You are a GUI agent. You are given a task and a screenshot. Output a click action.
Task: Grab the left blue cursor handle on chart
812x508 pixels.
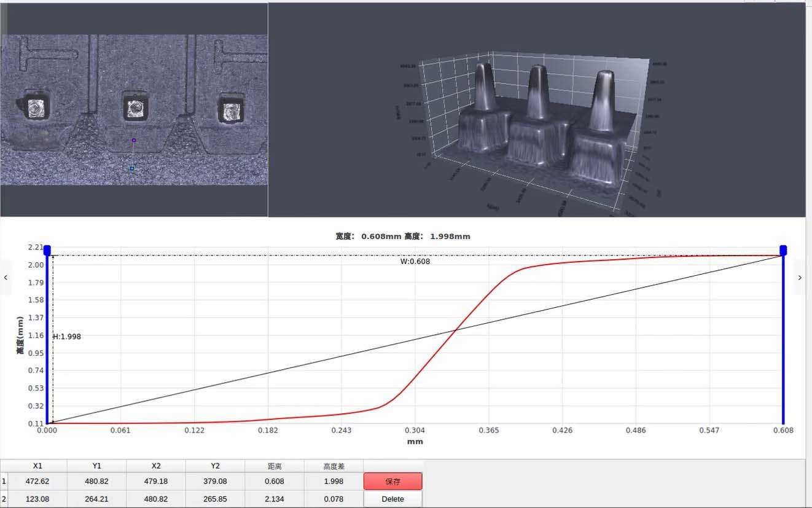pos(47,250)
